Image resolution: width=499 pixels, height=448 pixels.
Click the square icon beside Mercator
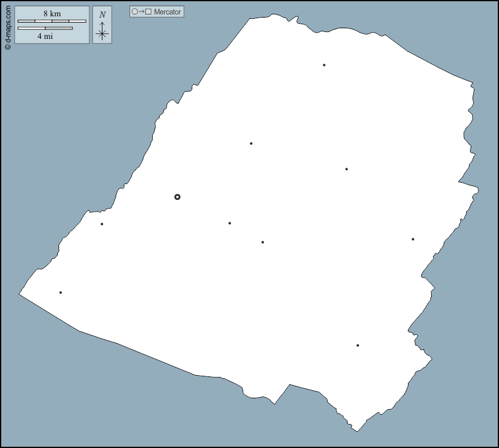148,12
